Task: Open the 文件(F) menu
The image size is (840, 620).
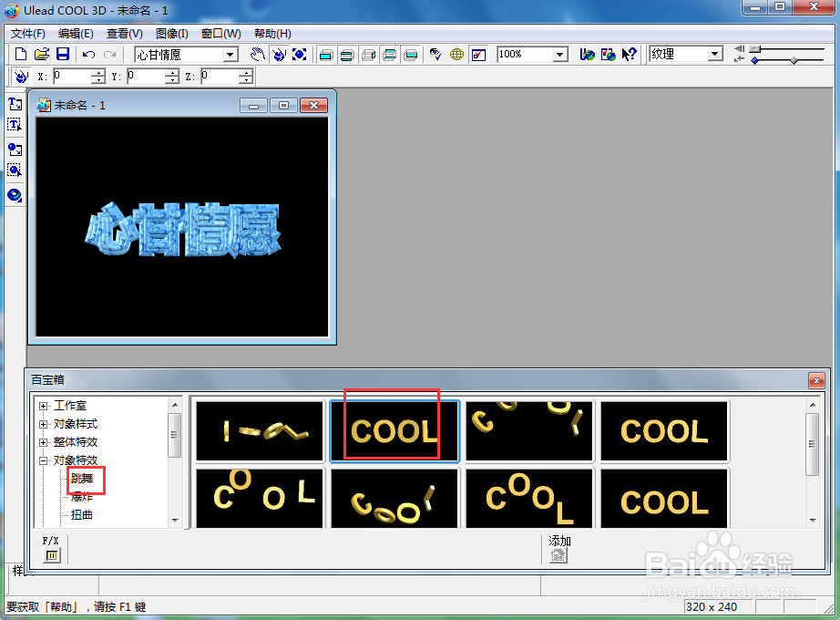Action: [28, 33]
